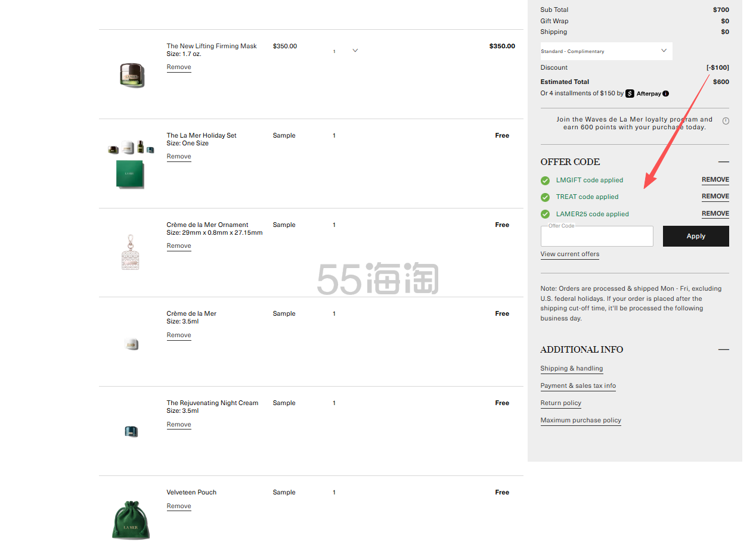The width and height of the screenshot is (756, 557).
Task: Click the Afterpay info icon
Action: [665, 94]
